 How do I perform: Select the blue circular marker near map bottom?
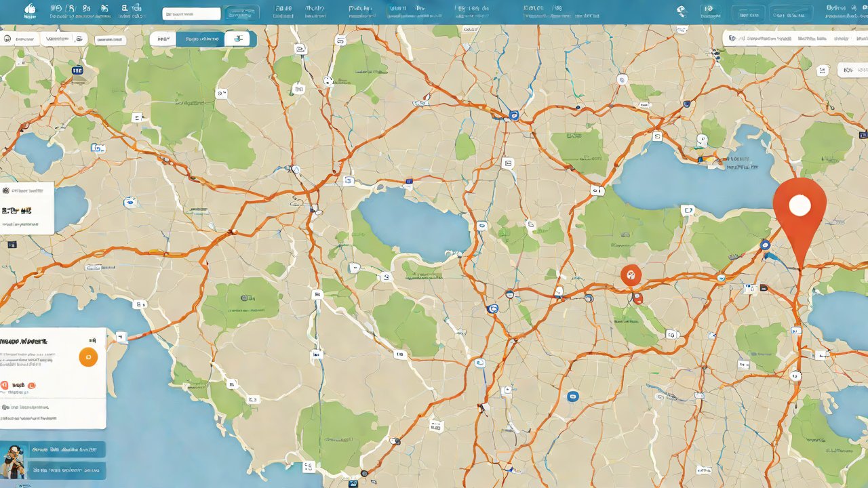[572, 396]
